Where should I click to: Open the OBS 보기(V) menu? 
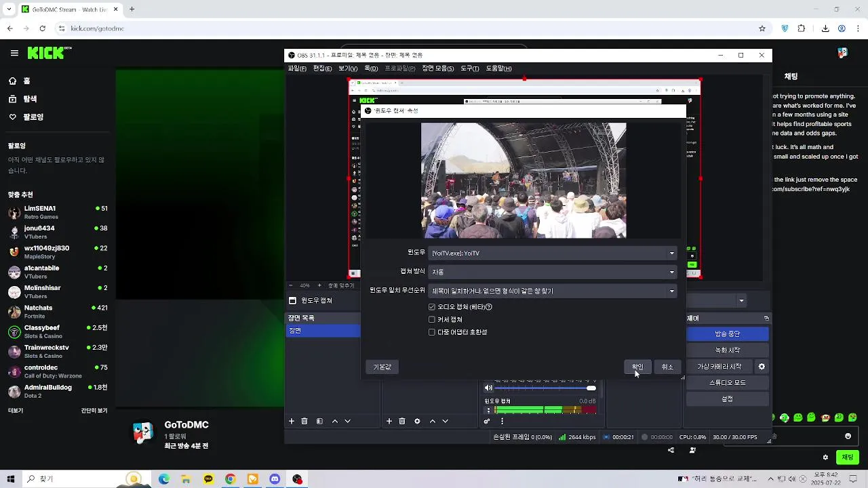click(x=348, y=68)
